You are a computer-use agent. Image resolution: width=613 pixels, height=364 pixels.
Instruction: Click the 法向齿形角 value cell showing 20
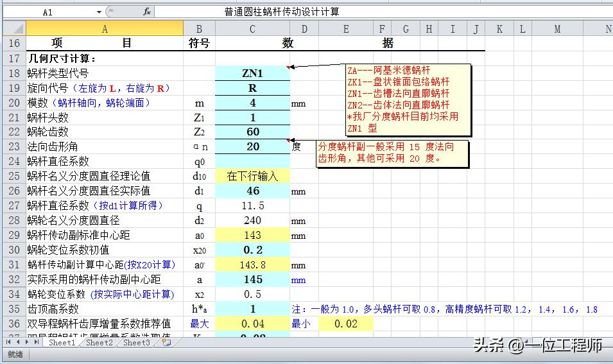[x=252, y=146]
